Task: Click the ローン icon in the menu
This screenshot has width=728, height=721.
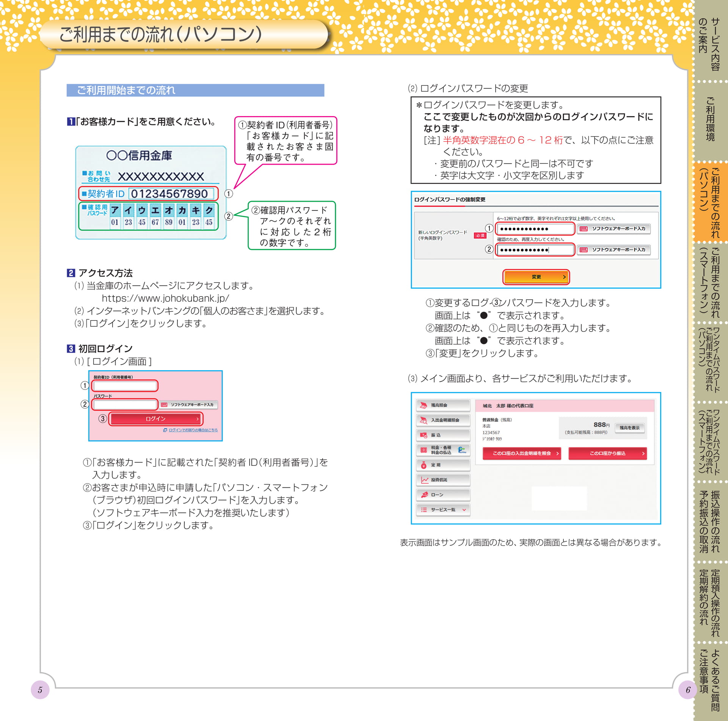Action: coord(424,495)
